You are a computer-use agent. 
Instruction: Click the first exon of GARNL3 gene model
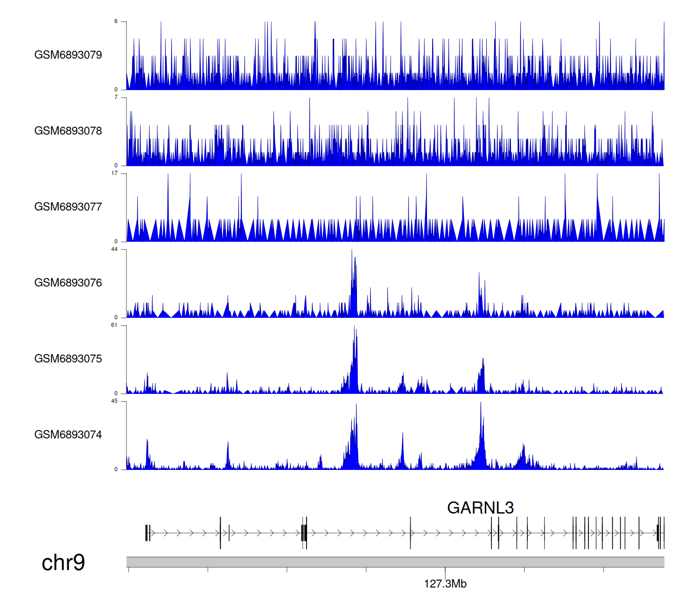147,533
